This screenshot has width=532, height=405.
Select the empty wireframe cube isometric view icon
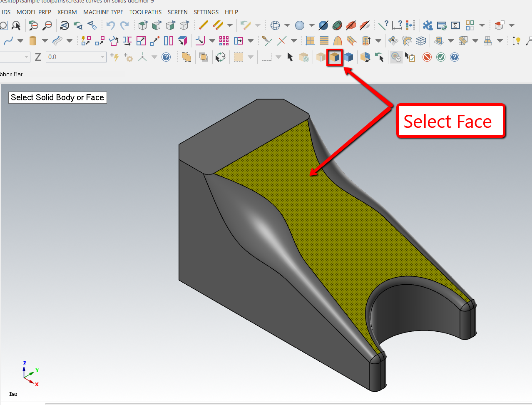(x=184, y=25)
